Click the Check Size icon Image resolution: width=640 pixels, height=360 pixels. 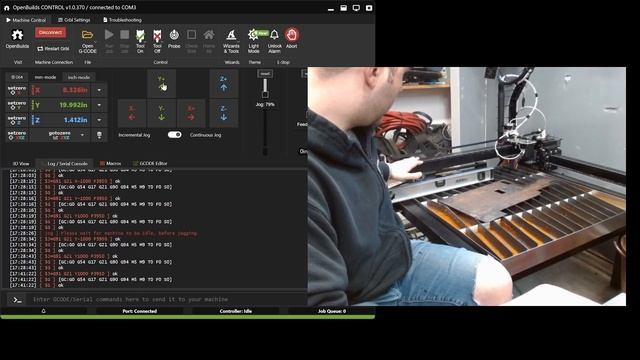(191, 35)
